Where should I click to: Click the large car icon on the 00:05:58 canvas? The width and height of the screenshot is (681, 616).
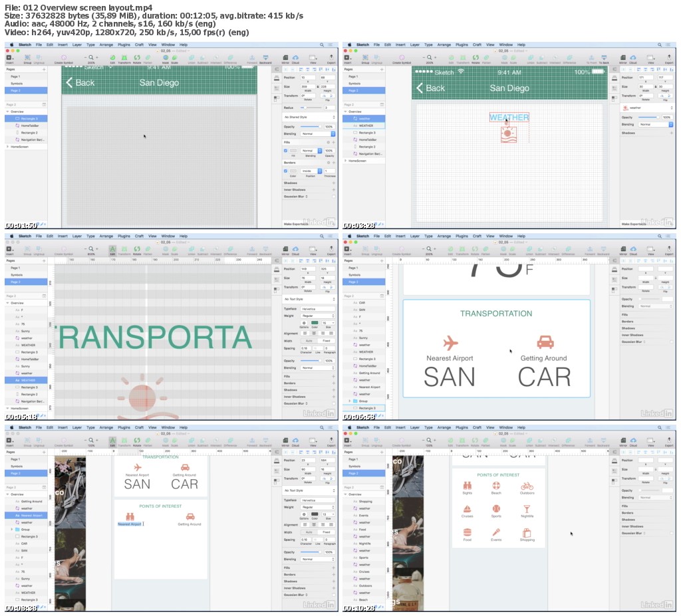tap(545, 342)
